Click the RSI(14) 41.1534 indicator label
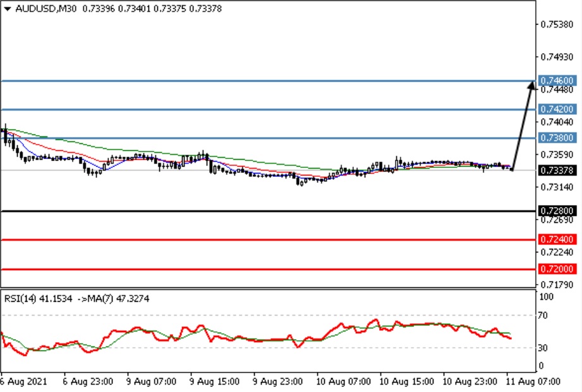 pos(38,299)
